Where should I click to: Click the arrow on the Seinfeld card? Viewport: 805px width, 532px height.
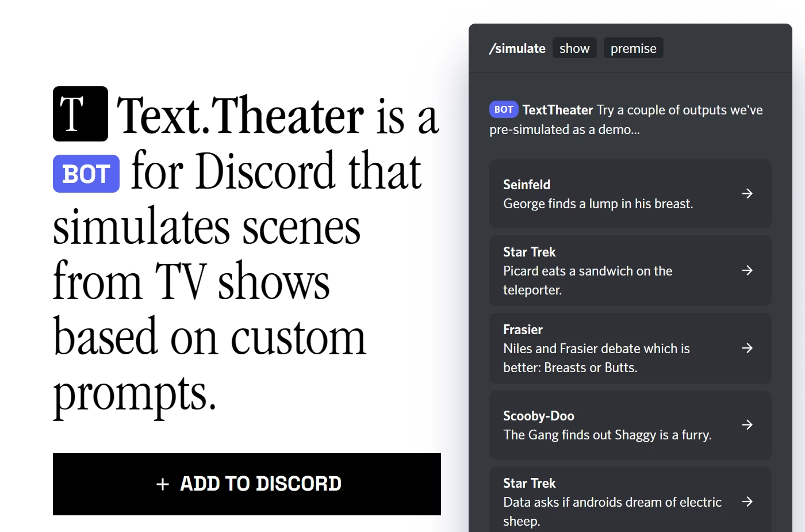[x=747, y=194]
